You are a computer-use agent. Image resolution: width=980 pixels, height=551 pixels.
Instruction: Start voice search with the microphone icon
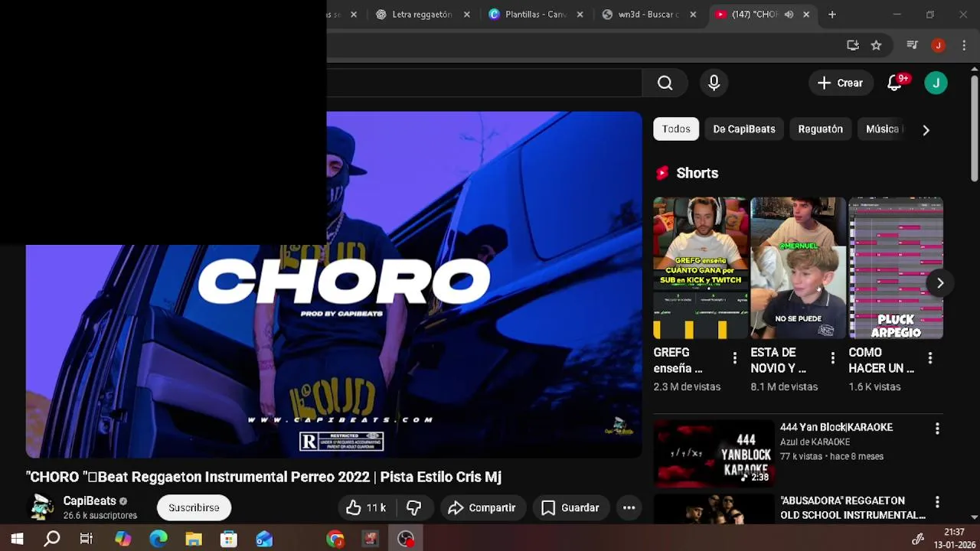click(714, 83)
